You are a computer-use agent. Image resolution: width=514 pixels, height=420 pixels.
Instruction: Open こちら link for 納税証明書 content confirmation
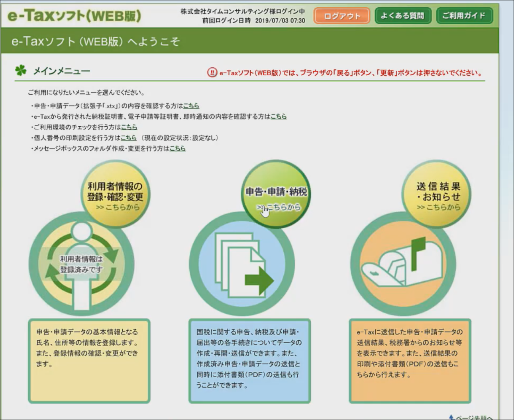click(x=279, y=116)
